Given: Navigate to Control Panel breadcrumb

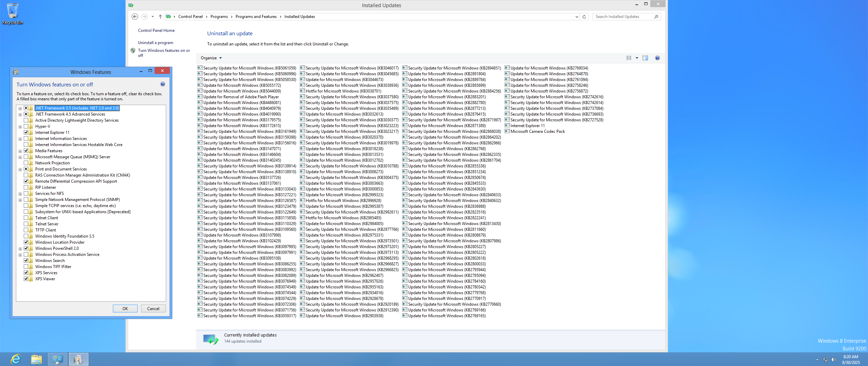Looking at the screenshot, I should (191, 17).
